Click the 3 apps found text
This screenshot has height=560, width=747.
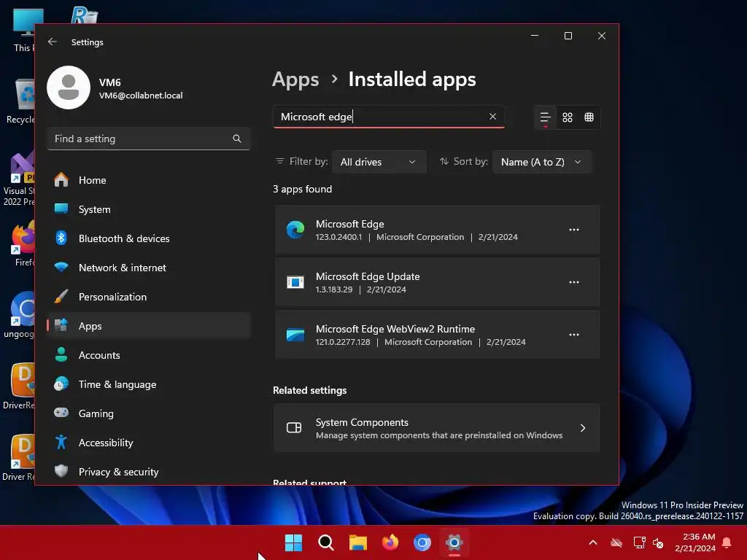(303, 189)
